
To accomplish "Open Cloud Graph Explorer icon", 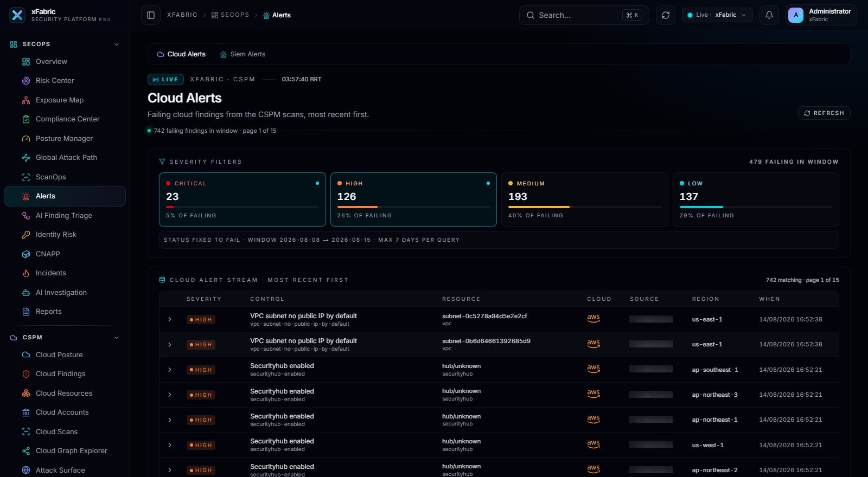I will tap(25, 451).
